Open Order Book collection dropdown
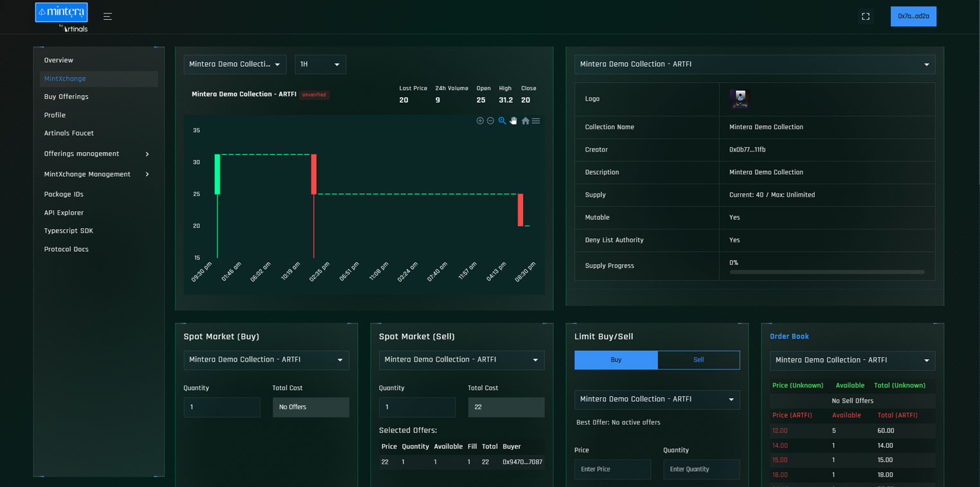 click(x=852, y=360)
